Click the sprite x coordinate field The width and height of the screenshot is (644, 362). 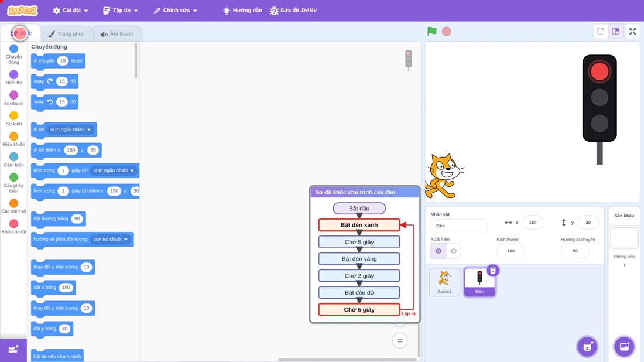pos(532,222)
